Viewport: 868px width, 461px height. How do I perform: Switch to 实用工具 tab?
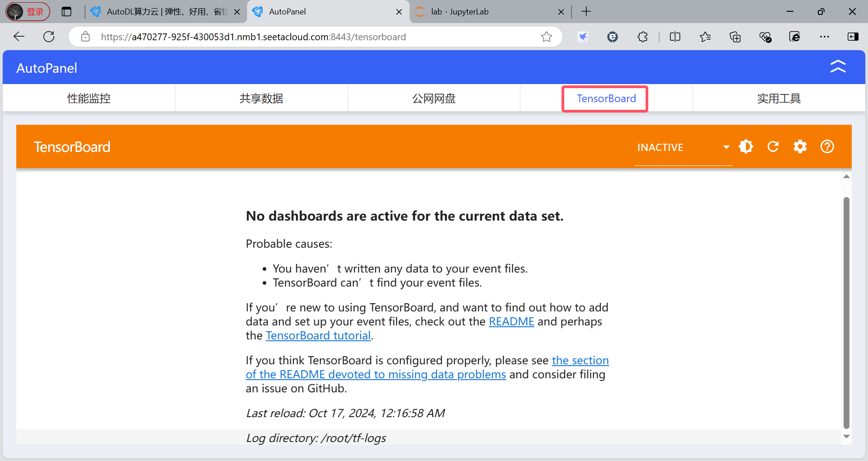point(779,99)
